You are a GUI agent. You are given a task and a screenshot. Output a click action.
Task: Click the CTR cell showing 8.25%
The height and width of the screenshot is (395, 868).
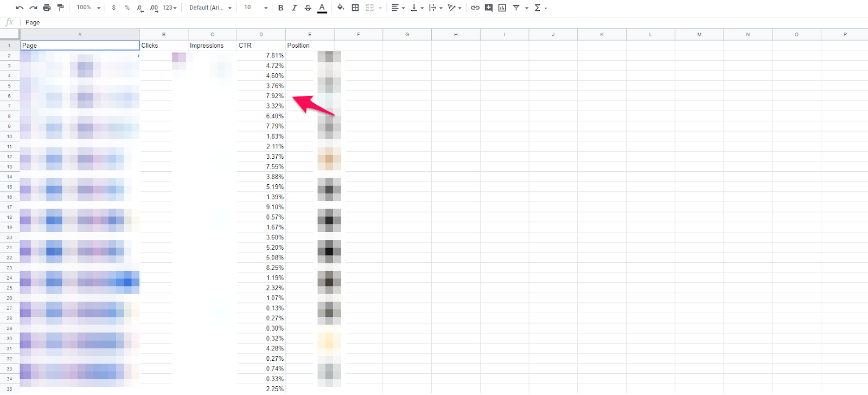coord(261,268)
